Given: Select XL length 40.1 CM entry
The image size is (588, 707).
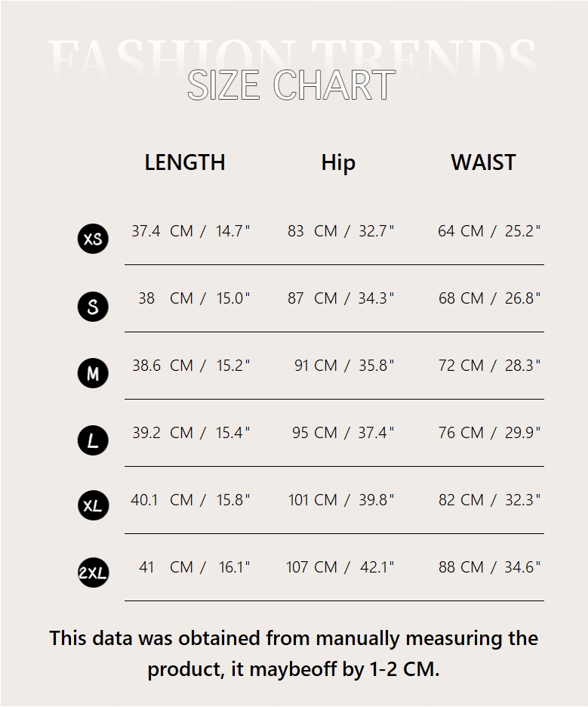Looking at the screenshot, I should [162, 500].
